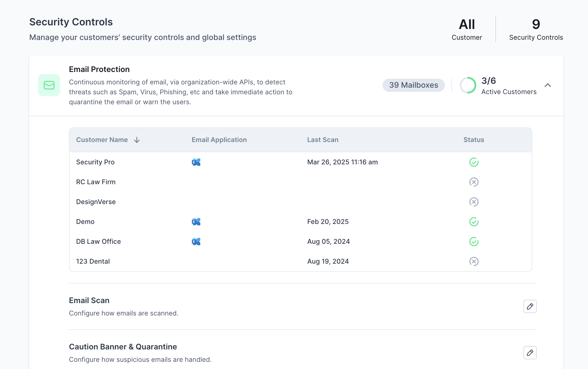
Task: Open the DB Law Office customer row
Action: pos(98,242)
